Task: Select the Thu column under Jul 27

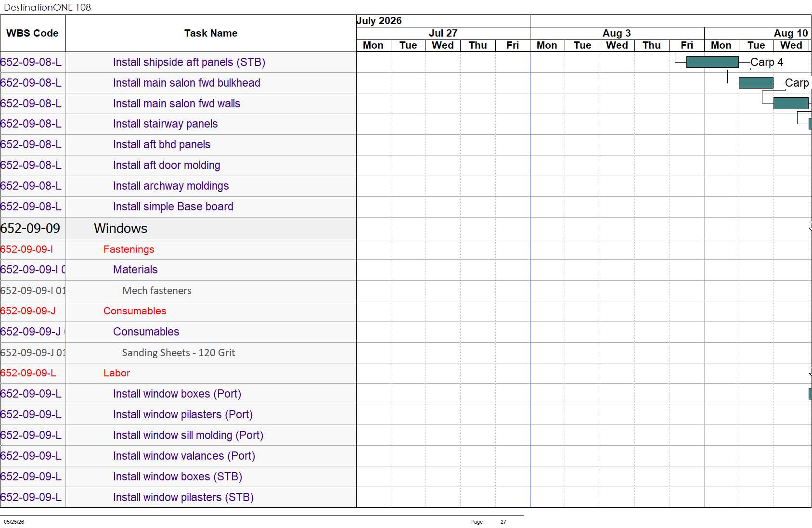Action: (478, 45)
